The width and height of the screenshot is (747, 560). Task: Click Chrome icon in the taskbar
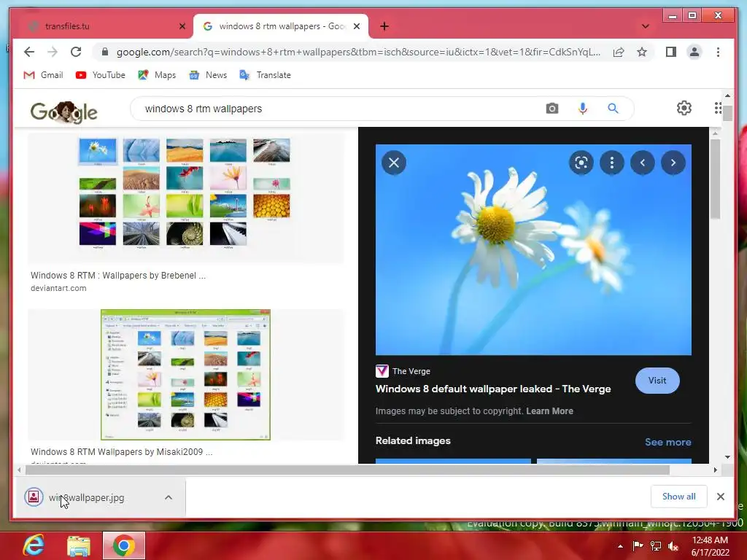[x=123, y=545]
